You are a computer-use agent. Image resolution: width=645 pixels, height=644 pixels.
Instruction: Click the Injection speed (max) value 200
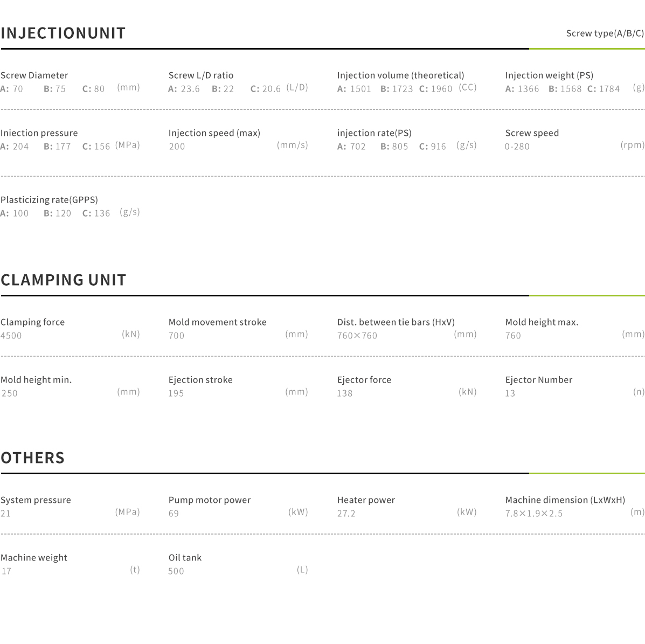[x=177, y=147]
